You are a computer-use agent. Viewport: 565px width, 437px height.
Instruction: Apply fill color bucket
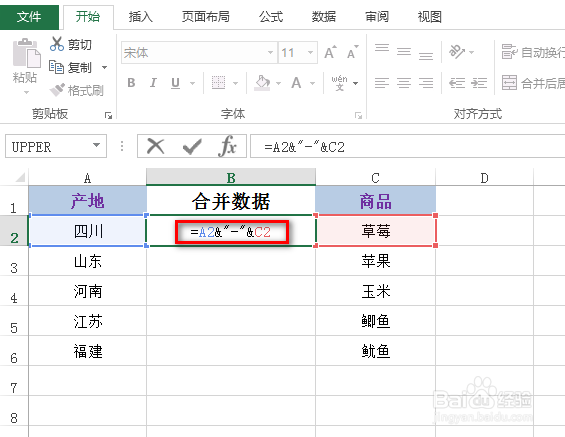click(x=262, y=83)
